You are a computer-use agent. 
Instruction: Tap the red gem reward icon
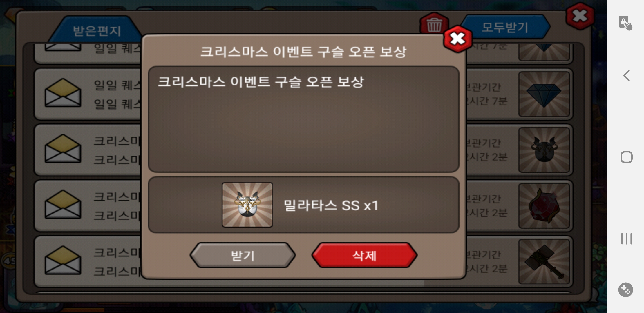point(544,206)
